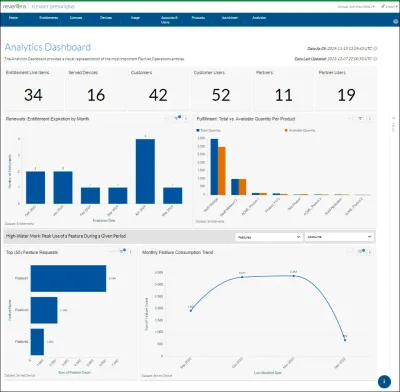
Task: Open the Usage menu
Action: coord(135,18)
